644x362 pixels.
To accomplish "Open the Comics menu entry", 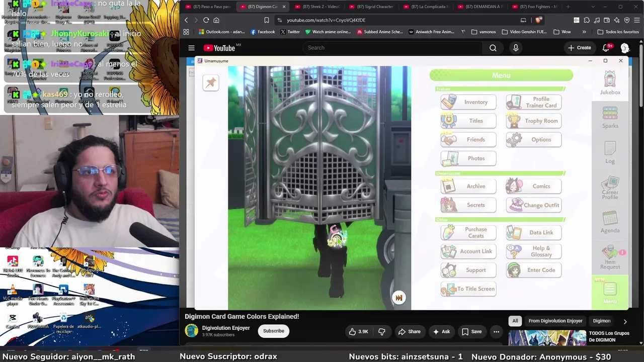I will click(534, 186).
